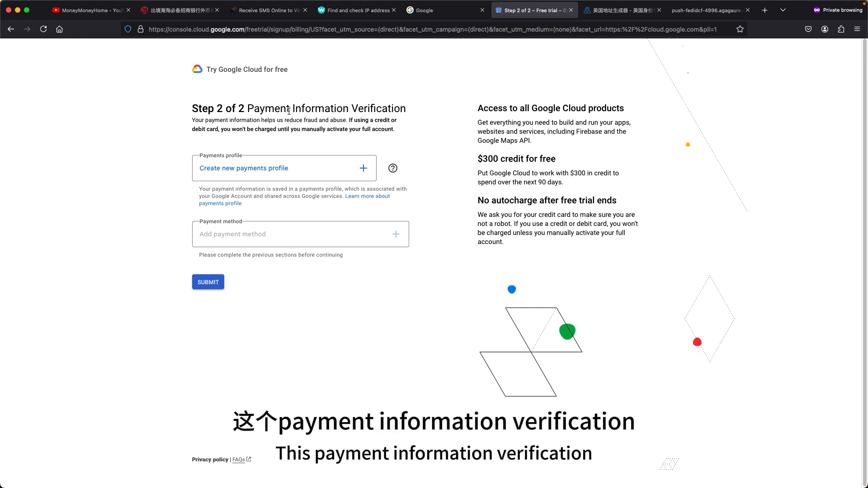Open the Firefox hamburger menu
Viewport: 868px width, 488px height.
pyautogui.click(x=857, y=29)
